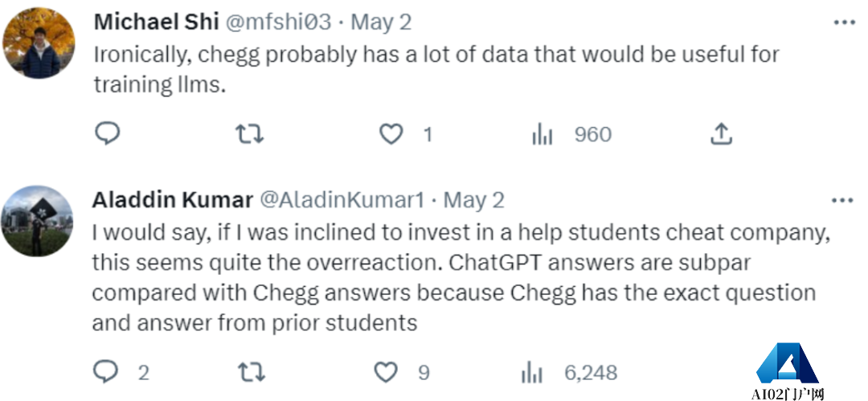Open more options on Aladdin Kumar's tweet
The image size is (868, 401).
(841, 200)
